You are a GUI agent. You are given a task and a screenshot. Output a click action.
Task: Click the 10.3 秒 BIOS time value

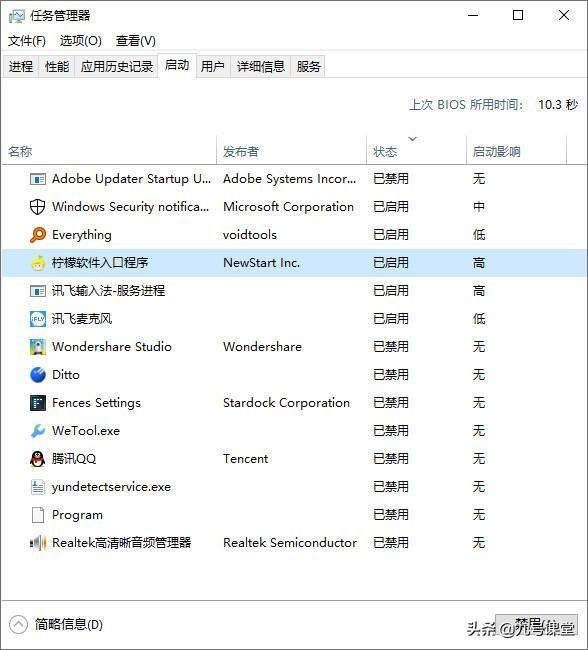click(558, 104)
